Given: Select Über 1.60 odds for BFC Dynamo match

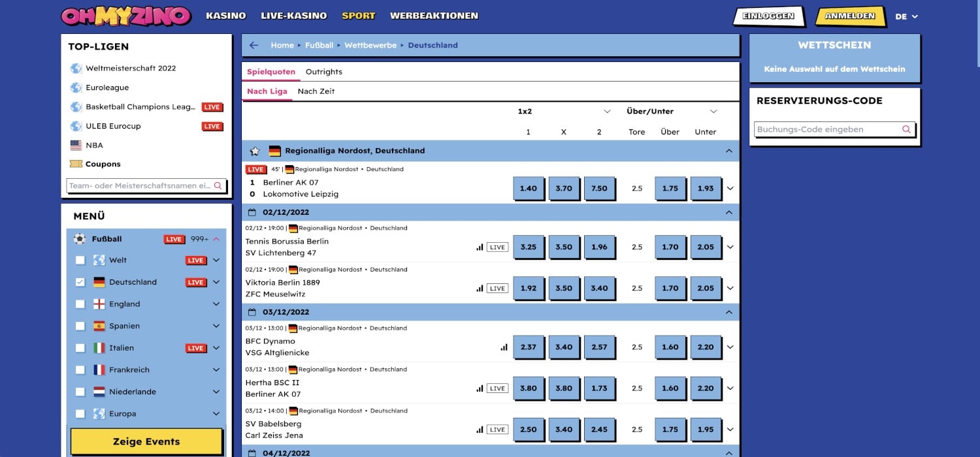Looking at the screenshot, I should 670,347.
